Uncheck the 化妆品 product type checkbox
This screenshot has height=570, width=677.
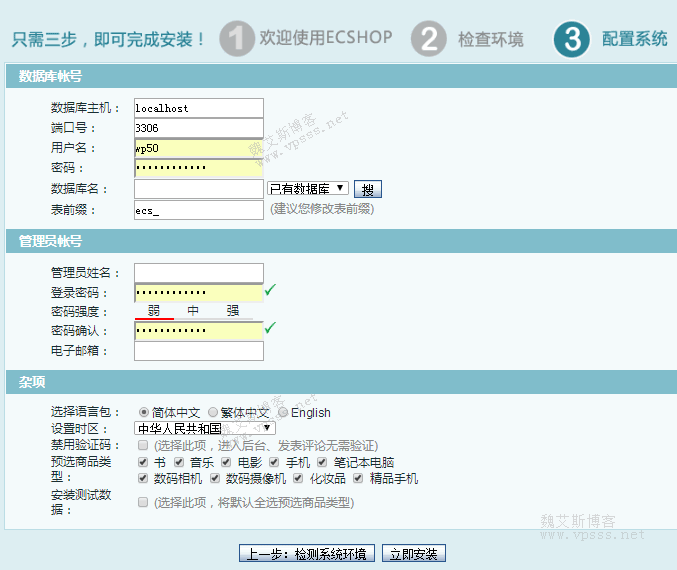click(300, 478)
